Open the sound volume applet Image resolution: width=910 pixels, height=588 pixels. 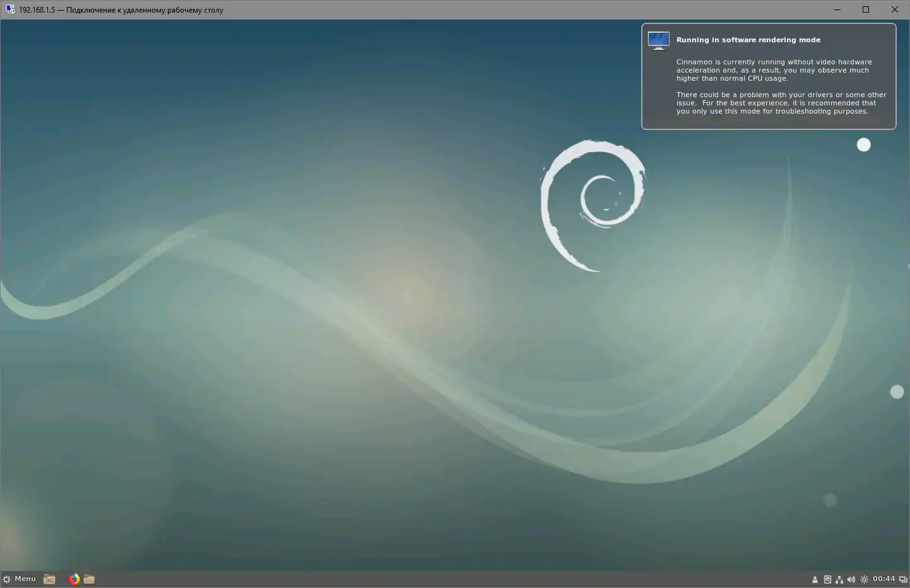click(x=851, y=579)
